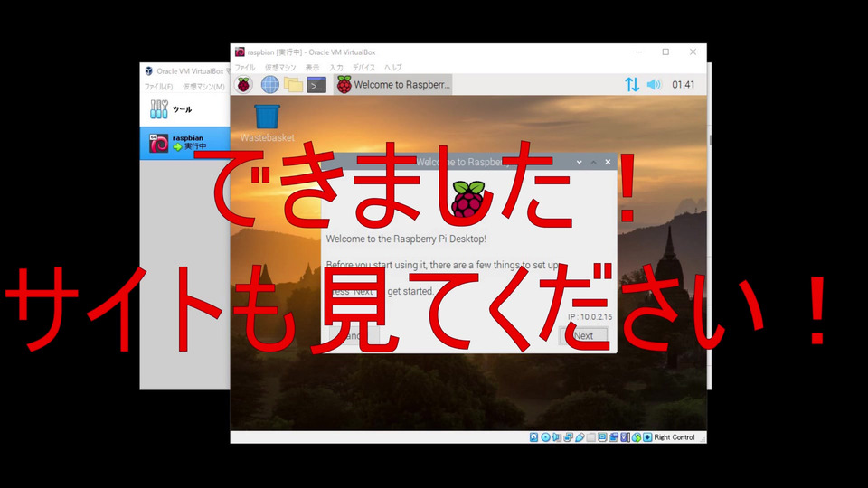Click the display settings status icon
Screen dimensions: 868x488
click(x=602, y=437)
